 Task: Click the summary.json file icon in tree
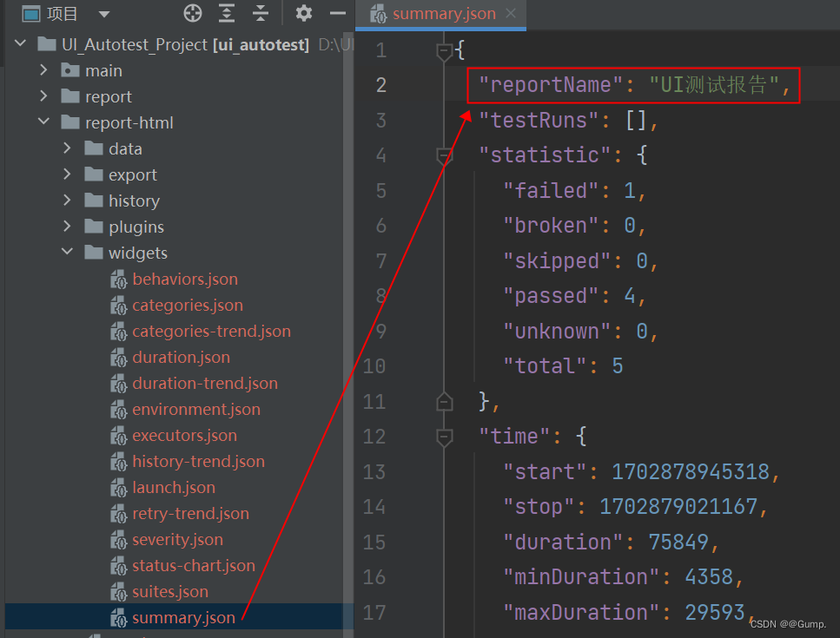click(x=118, y=618)
